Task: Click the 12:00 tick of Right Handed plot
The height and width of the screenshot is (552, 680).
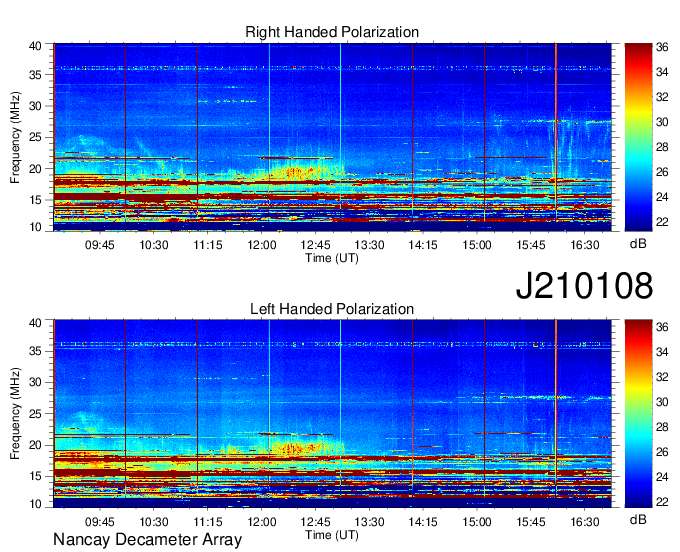Action: [x=262, y=245]
